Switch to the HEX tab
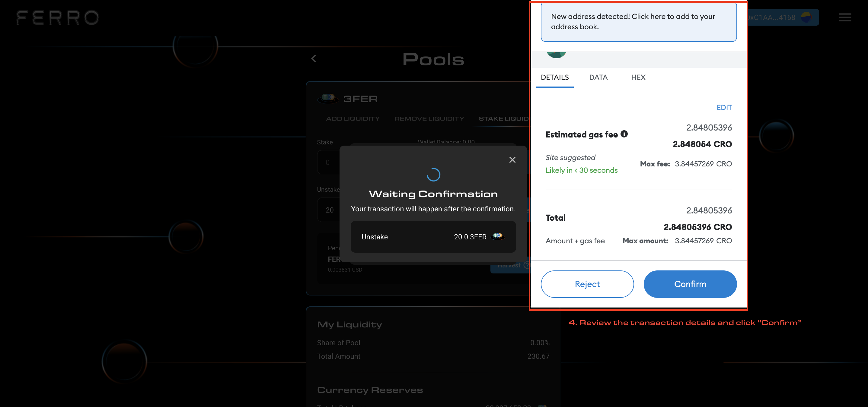This screenshot has width=868, height=407. (638, 77)
